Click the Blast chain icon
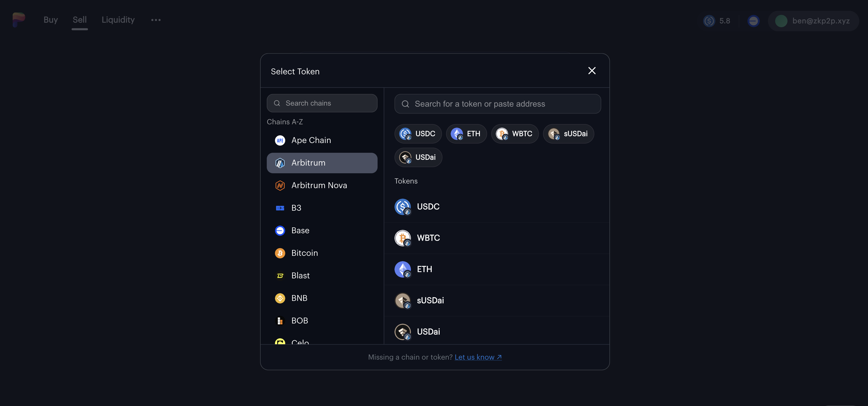 pyautogui.click(x=280, y=276)
